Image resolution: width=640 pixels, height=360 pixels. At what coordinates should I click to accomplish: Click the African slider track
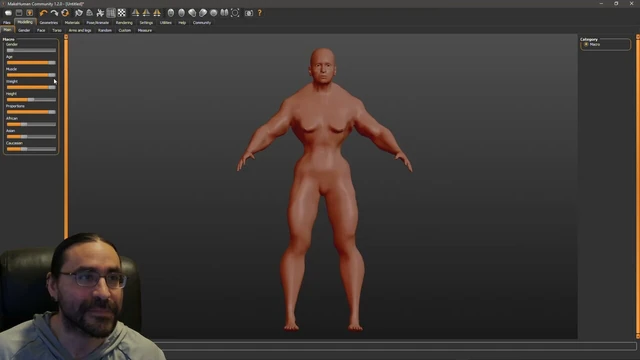coord(31,124)
